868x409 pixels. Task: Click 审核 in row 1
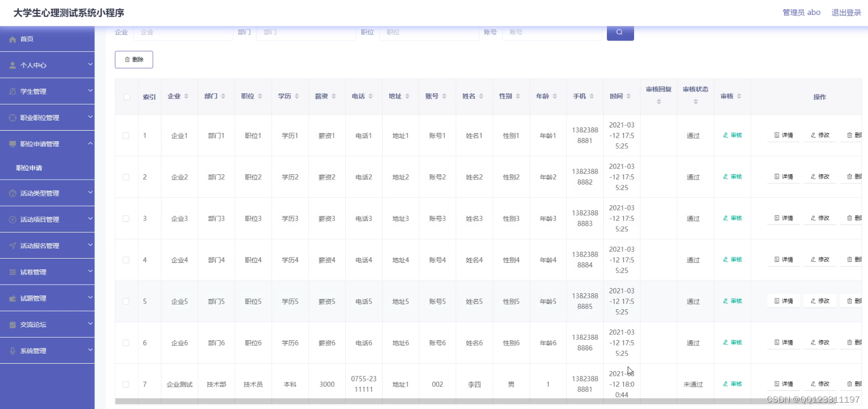[x=733, y=135]
